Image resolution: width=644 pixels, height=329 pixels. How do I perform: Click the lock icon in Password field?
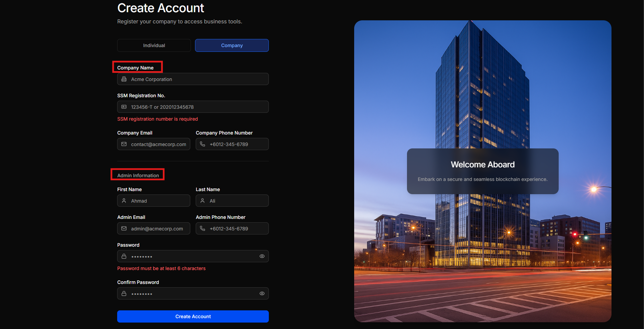click(x=124, y=256)
